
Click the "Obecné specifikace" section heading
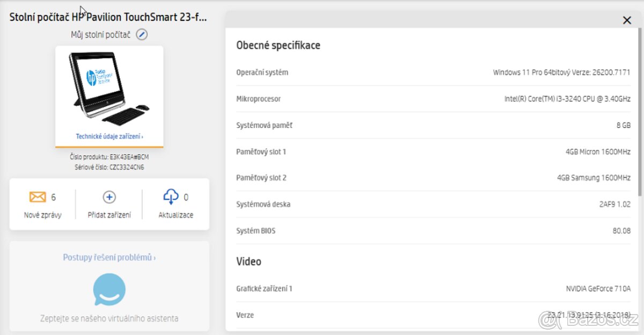(278, 46)
